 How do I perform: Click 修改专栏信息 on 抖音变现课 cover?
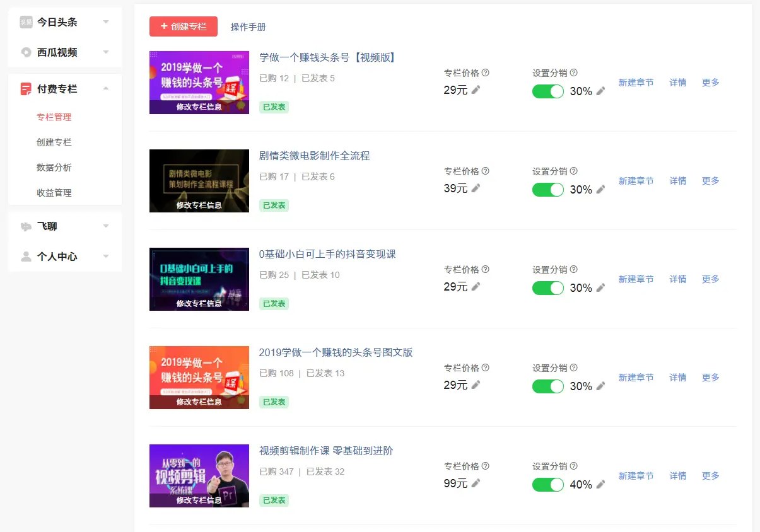point(199,304)
